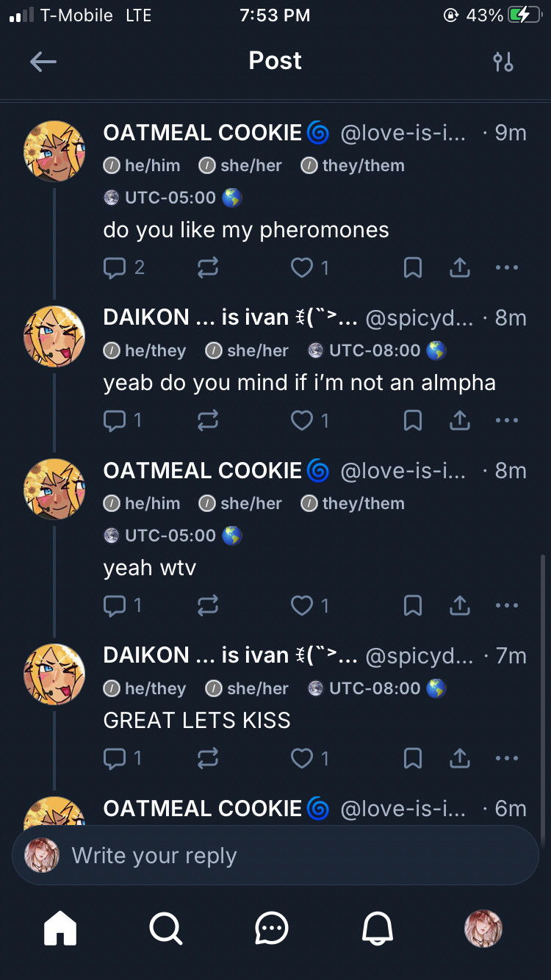This screenshot has height=980, width=551.
Task: Like the "yeab do you mind" post
Action: [302, 420]
